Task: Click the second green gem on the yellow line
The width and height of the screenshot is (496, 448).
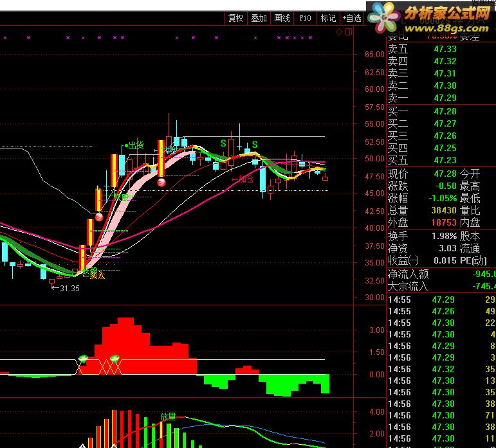Action: click(115, 358)
